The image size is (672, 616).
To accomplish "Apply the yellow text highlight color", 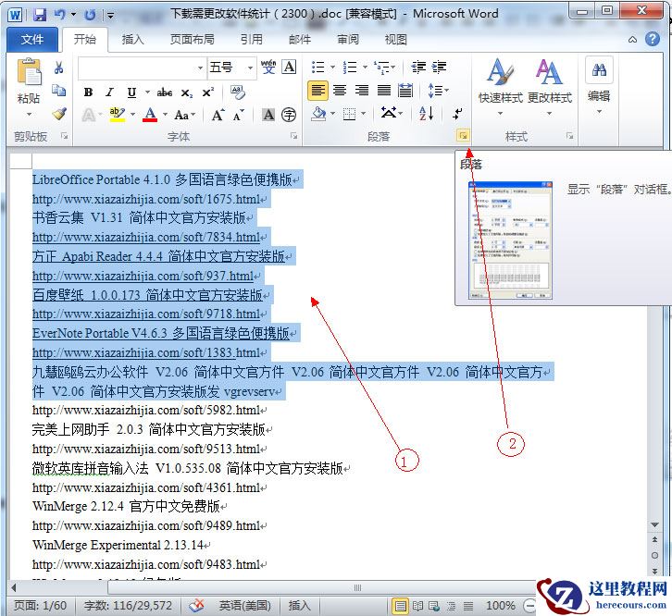I will 117,115.
